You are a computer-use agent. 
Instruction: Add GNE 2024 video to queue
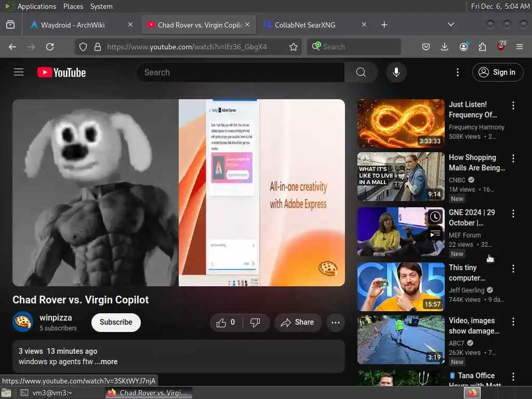click(x=435, y=234)
